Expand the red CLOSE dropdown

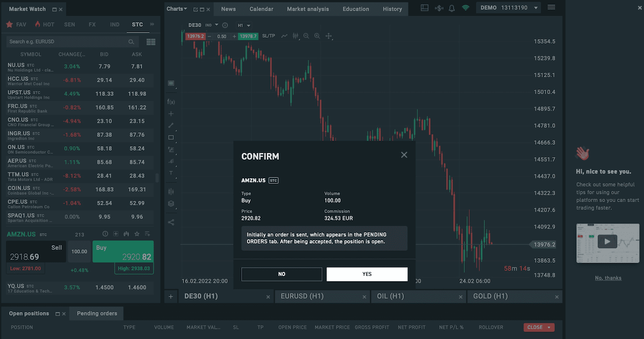[549, 328]
